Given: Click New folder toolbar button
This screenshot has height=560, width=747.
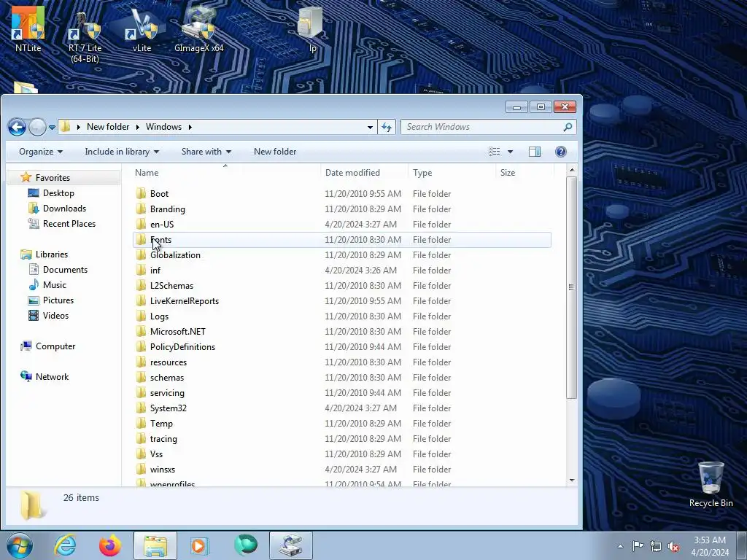Looking at the screenshot, I should point(275,152).
